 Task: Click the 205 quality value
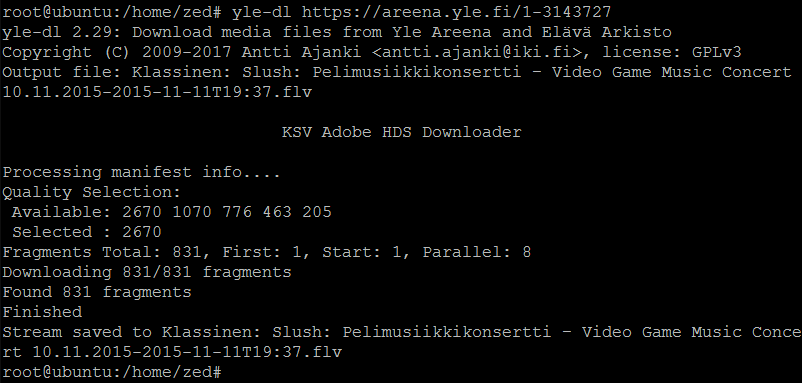pyautogui.click(x=317, y=212)
